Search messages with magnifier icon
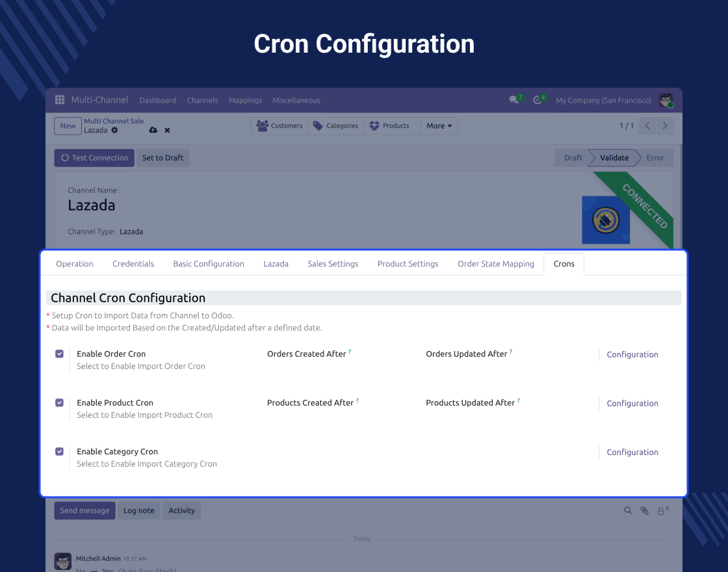Image resolution: width=728 pixels, height=572 pixels. click(x=628, y=511)
